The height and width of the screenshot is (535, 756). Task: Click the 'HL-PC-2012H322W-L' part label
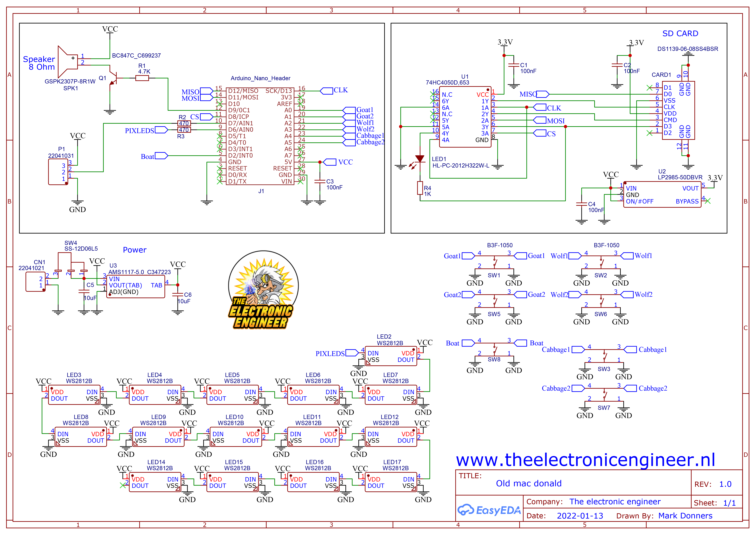click(461, 166)
